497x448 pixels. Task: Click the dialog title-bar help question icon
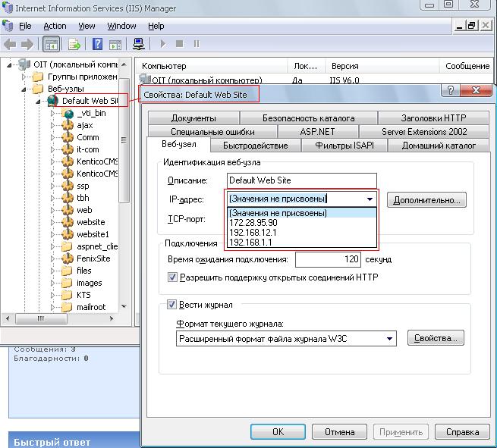[x=451, y=90]
